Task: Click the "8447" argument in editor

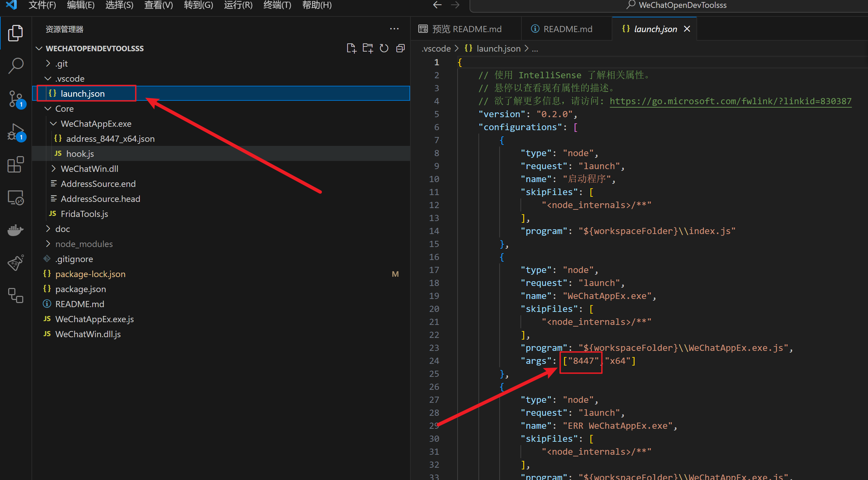Action: 583,361
